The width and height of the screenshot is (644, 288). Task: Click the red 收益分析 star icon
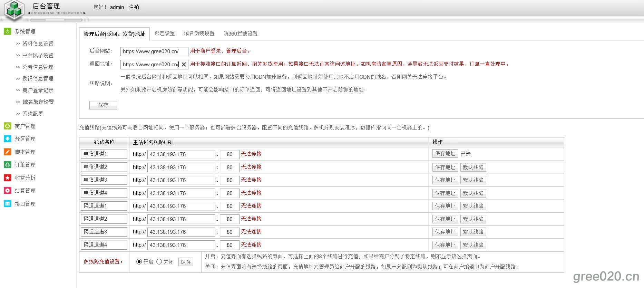tap(7, 178)
